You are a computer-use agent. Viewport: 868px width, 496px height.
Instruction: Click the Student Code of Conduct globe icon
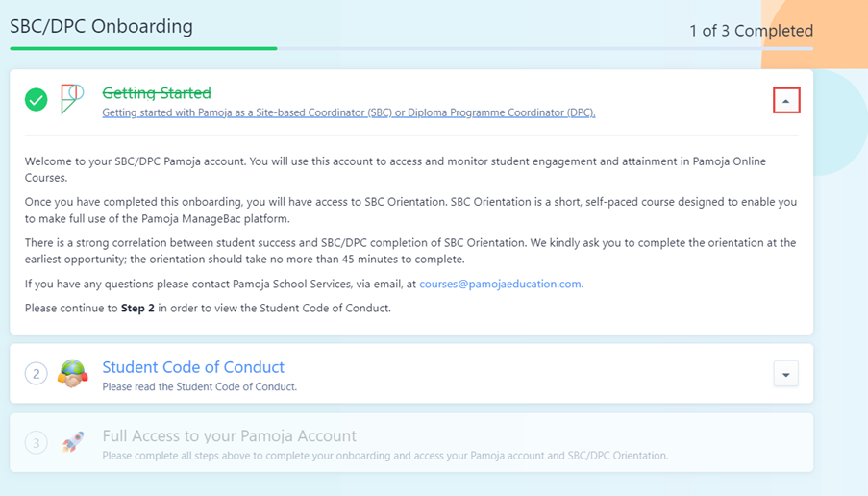(x=72, y=374)
